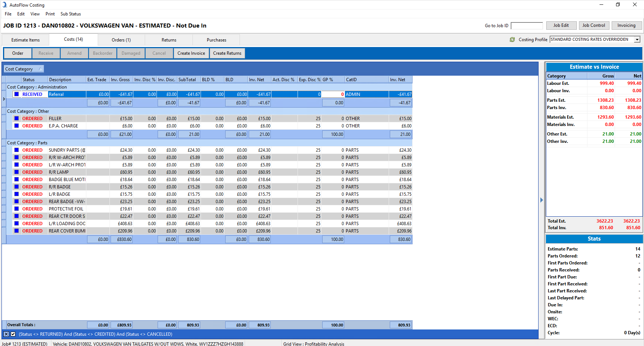Open the Print menu

[x=50, y=14]
